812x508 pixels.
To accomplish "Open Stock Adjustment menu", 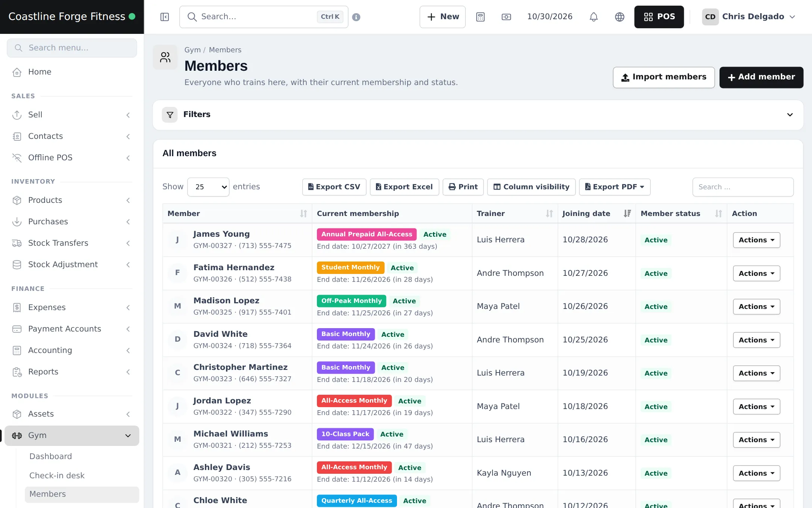I will 72,265.
